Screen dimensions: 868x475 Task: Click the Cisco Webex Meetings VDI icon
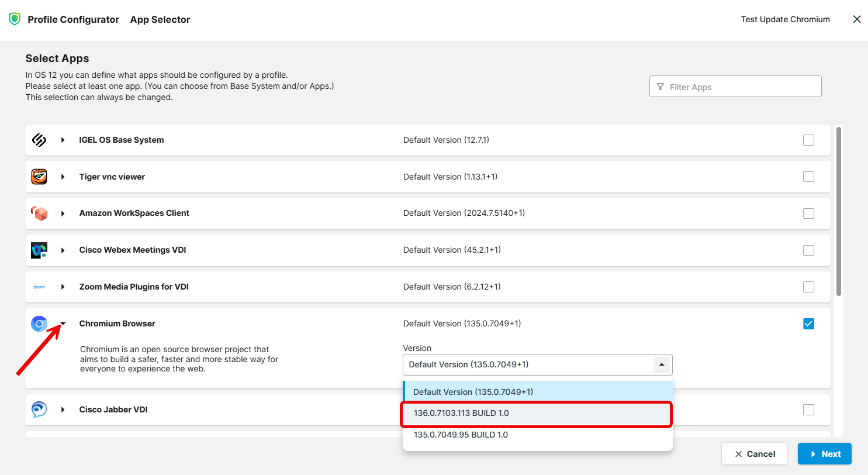(39, 250)
